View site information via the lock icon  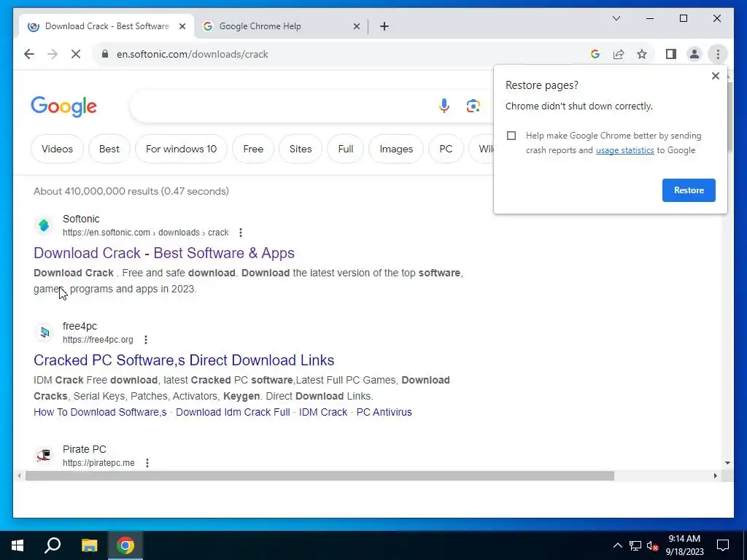click(105, 54)
